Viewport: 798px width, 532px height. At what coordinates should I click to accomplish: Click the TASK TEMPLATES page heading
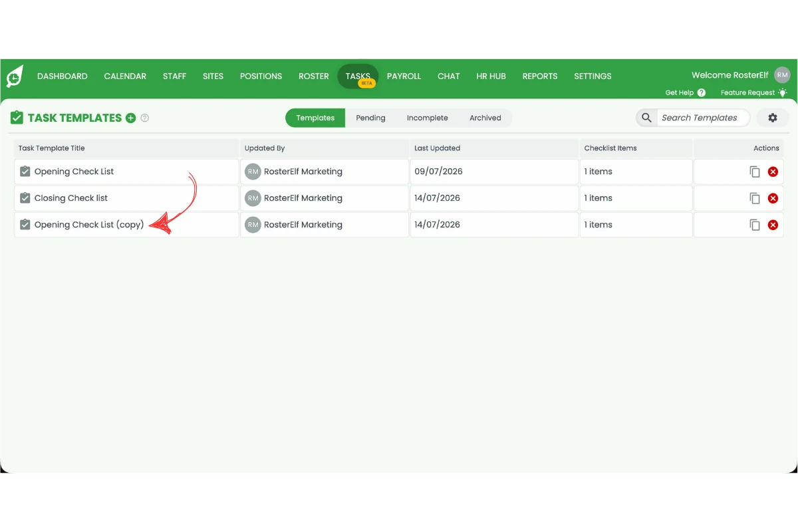pyautogui.click(x=75, y=118)
